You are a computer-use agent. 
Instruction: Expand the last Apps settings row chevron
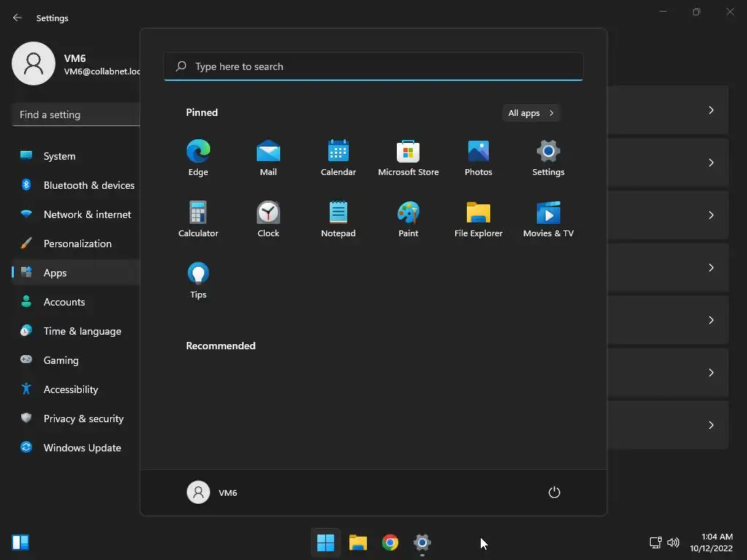pos(711,425)
